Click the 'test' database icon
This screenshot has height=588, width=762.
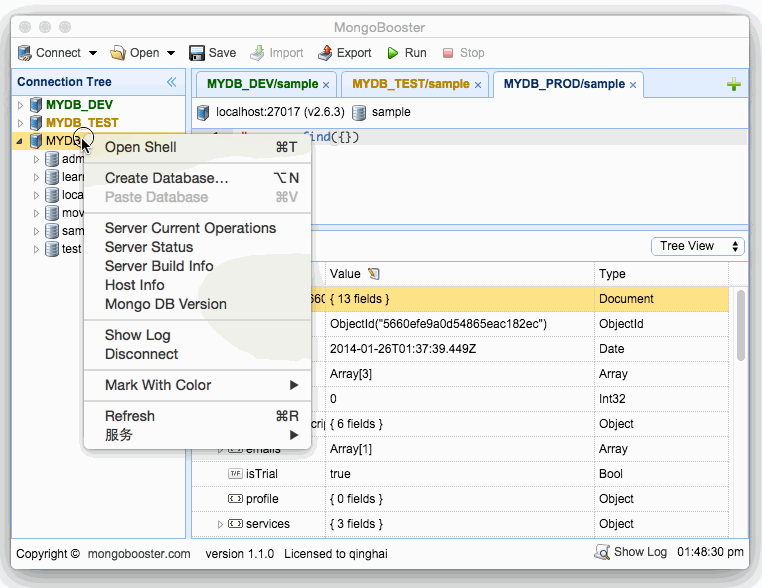coord(52,249)
